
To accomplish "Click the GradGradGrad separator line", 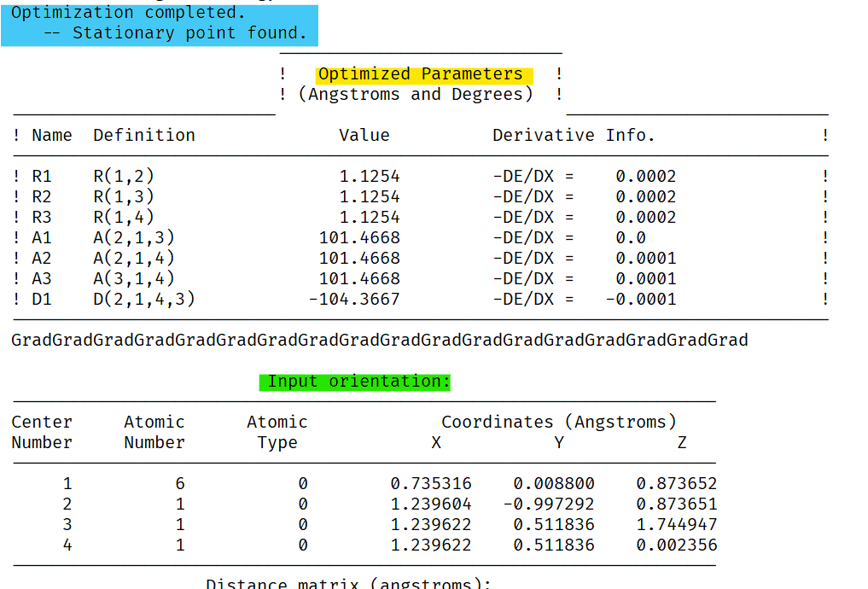I will 379,341.
